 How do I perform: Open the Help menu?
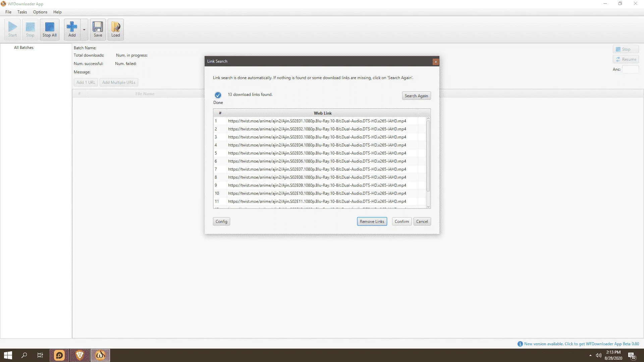click(x=57, y=12)
